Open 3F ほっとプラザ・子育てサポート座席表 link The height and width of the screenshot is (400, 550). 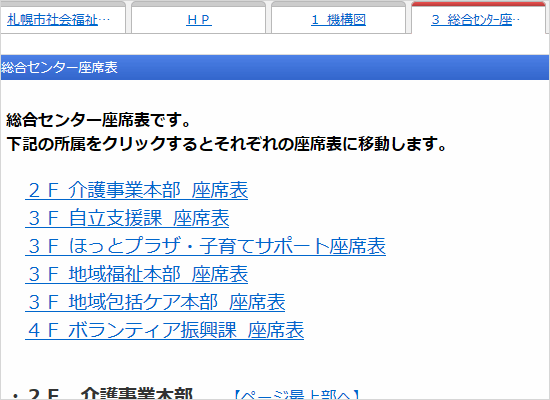[x=206, y=246]
